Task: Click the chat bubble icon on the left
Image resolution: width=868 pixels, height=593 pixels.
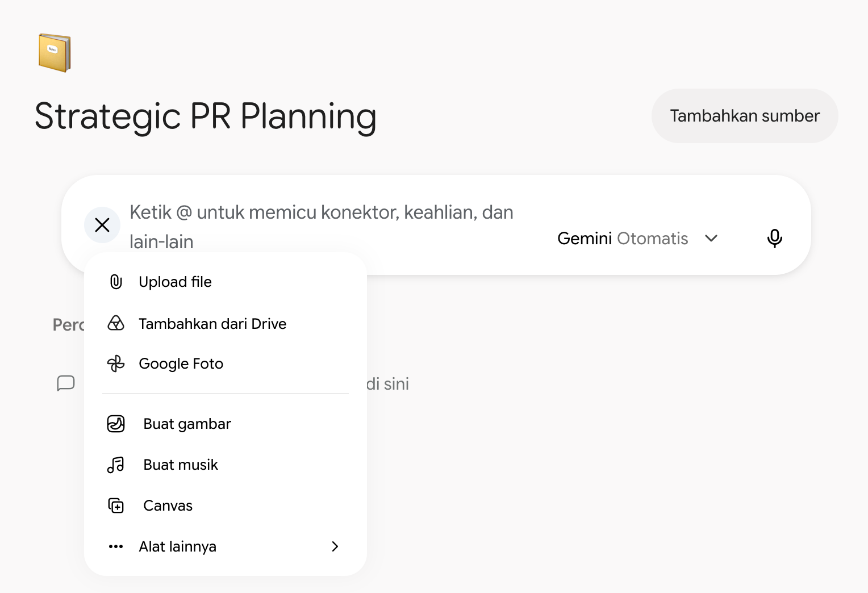Action: pos(66,383)
